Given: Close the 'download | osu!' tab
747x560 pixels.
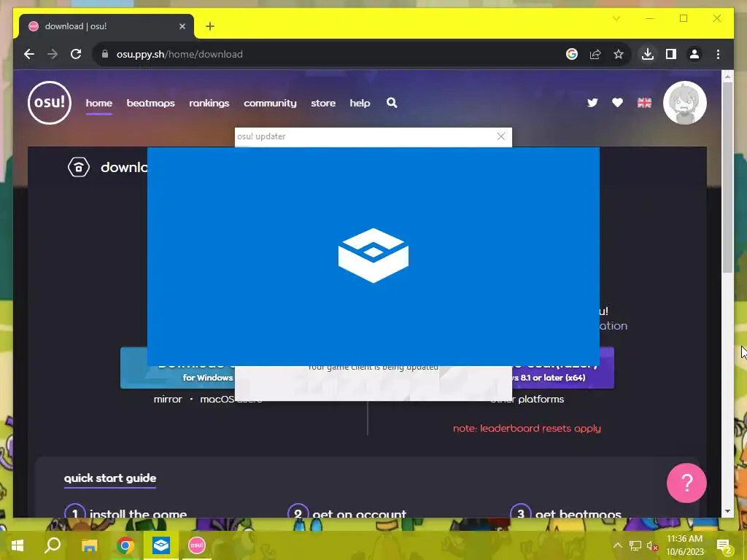Looking at the screenshot, I should click(182, 26).
